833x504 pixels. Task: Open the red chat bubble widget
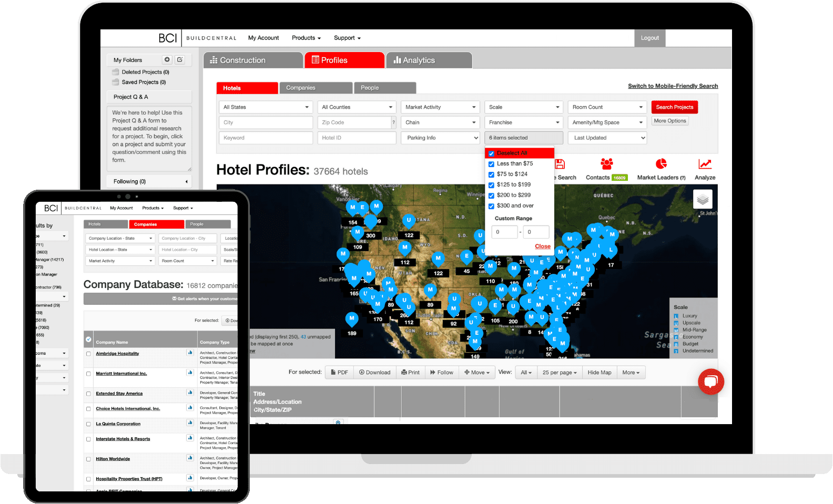click(x=711, y=382)
